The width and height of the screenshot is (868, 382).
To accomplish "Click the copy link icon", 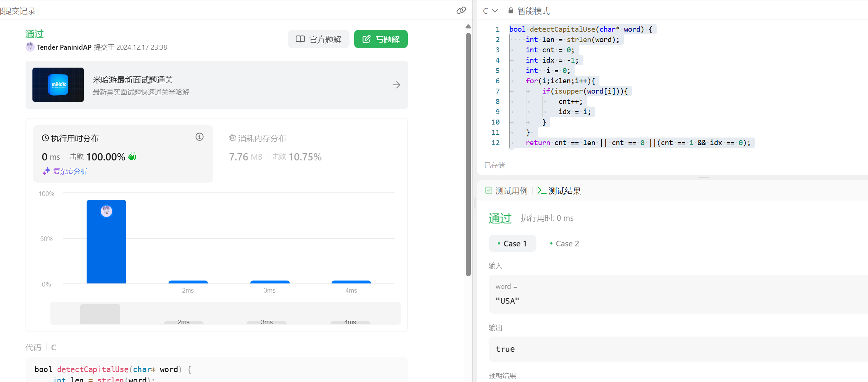I will [x=461, y=10].
